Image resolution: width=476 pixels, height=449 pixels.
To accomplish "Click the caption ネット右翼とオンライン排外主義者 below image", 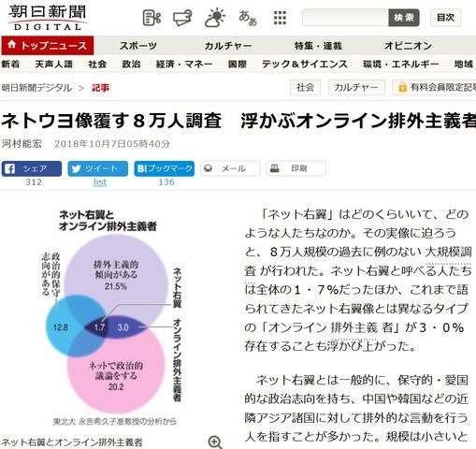I will click(x=72, y=442).
